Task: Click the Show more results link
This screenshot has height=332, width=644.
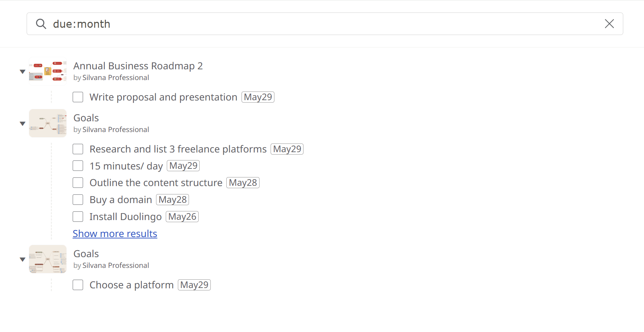Action: coord(115,234)
